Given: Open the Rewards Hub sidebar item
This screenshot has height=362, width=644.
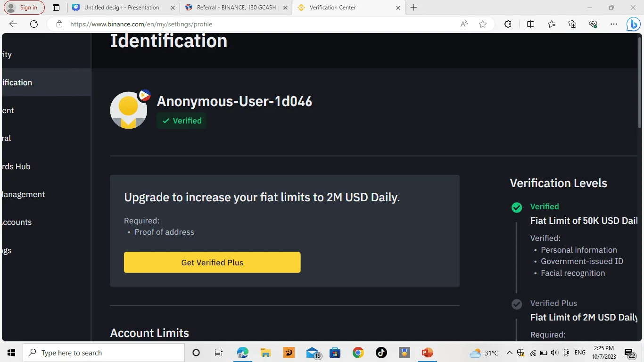Looking at the screenshot, I should 46,166.
